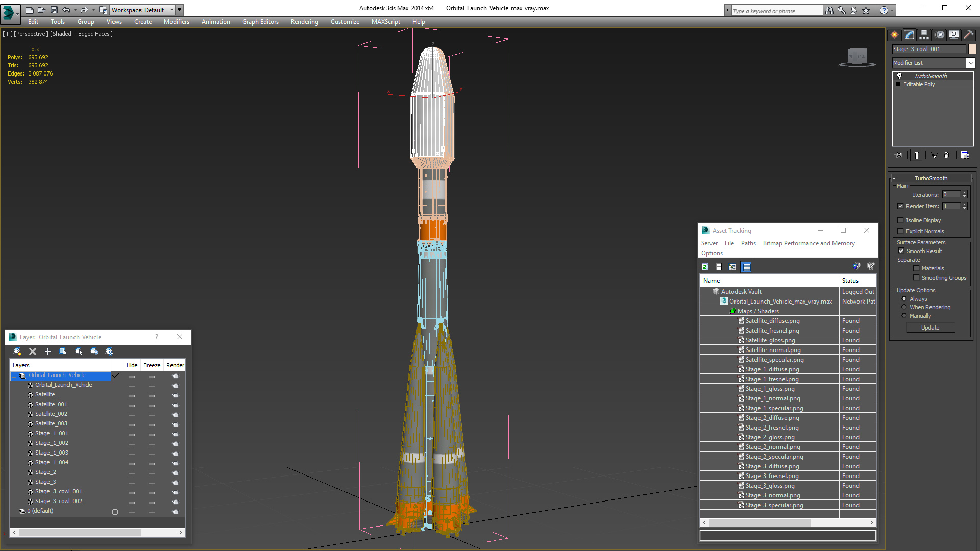Toggle Smooth Result checkbox
The width and height of the screenshot is (980, 551).
[901, 251]
